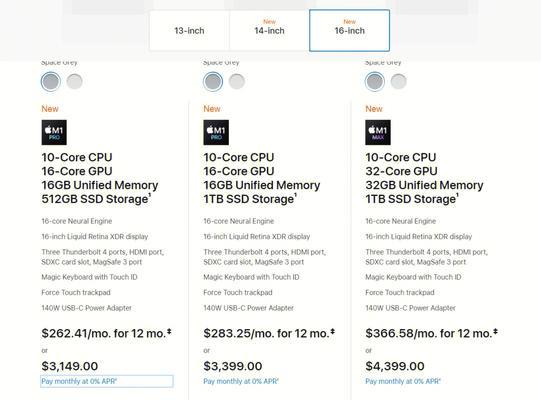The height and width of the screenshot is (400, 541).
Task: Choose the Silver swatch on the $3,399 model
Action: [237, 82]
